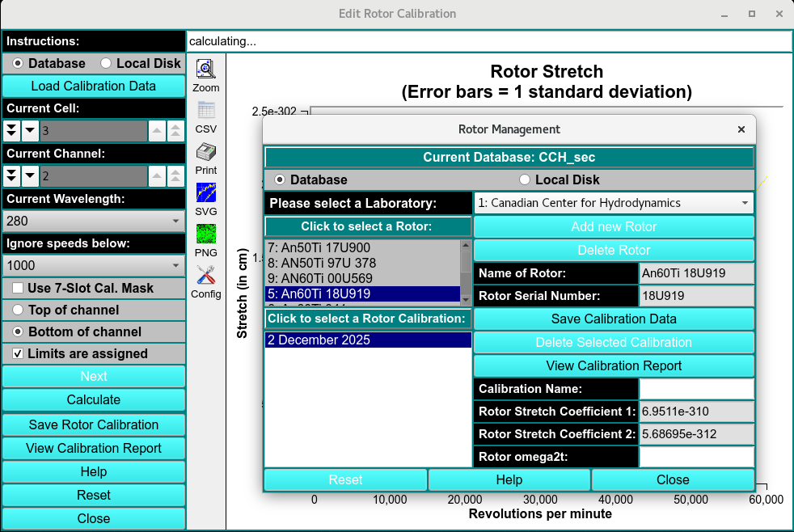Select the 2 December 2025 calibration

[x=368, y=340]
